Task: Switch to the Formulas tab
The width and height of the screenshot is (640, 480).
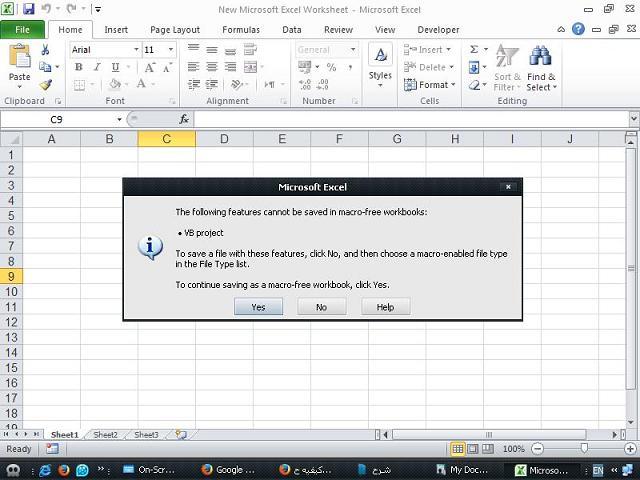Action: pos(241,30)
